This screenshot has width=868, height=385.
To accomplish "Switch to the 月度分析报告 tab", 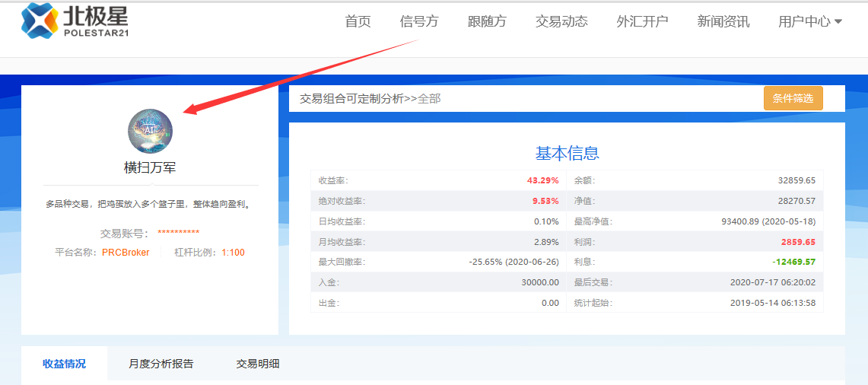I will (161, 364).
